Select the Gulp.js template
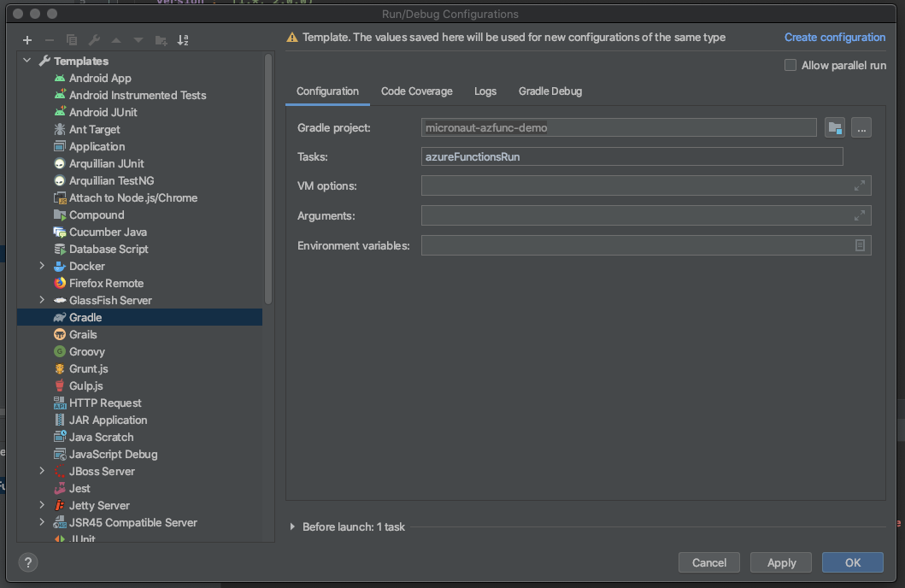Screen dimensions: 905x588 86,386
